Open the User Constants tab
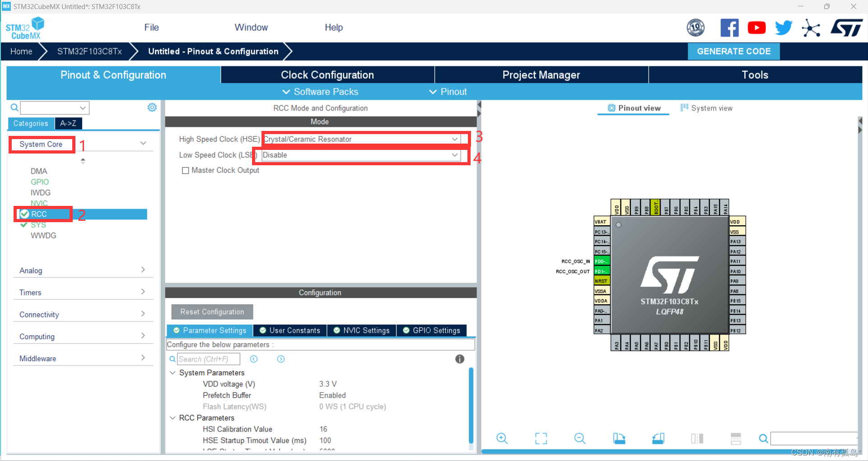The width and height of the screenshot is (868, 461). pos(290,331)
